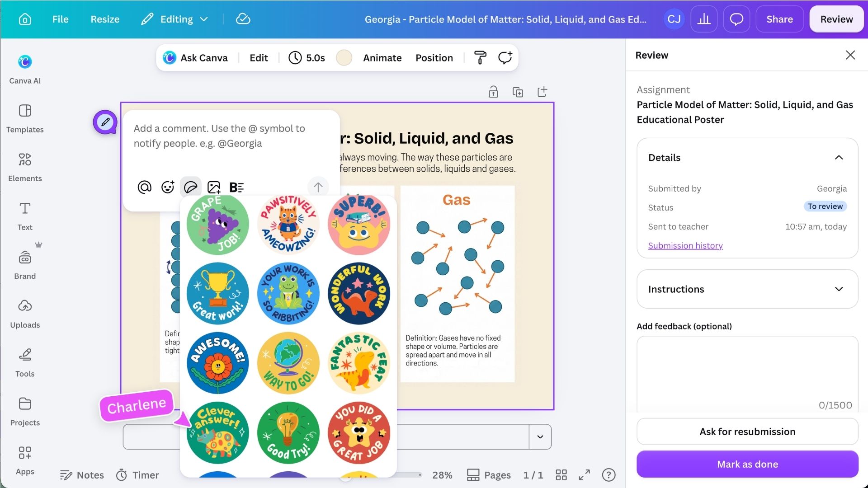This screenshot has height=488, width=868.
Task: Open the Timer
Action: [137, 475]
